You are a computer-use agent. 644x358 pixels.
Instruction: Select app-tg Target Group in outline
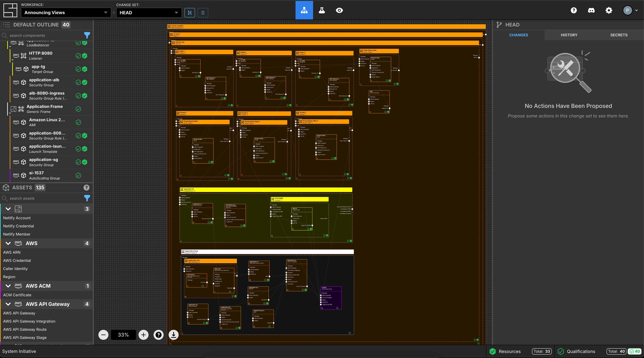coord(52,69)
